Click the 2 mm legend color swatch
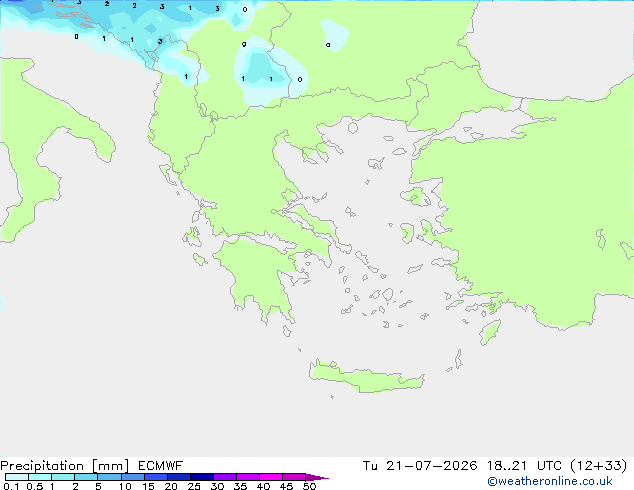The width and height of the screenshot is (634, 490). click(86, 477)
